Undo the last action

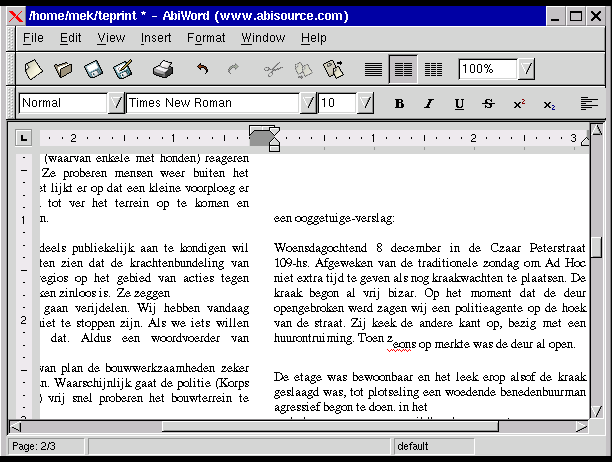[203, 69]
